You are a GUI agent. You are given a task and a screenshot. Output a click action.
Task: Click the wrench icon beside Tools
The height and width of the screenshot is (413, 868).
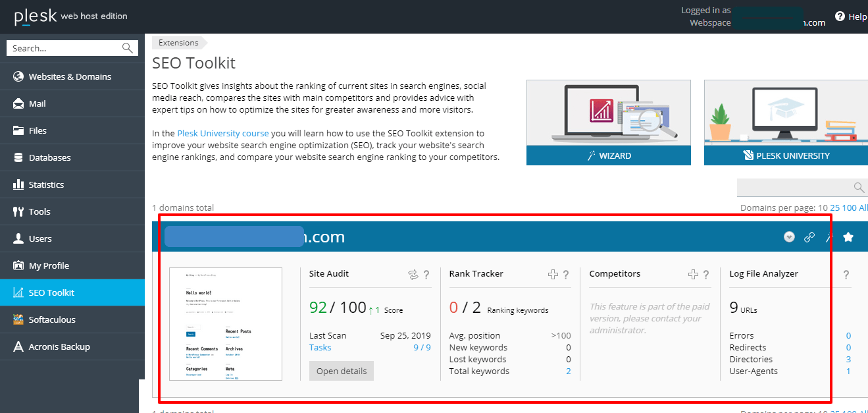[x=18, y=211]
